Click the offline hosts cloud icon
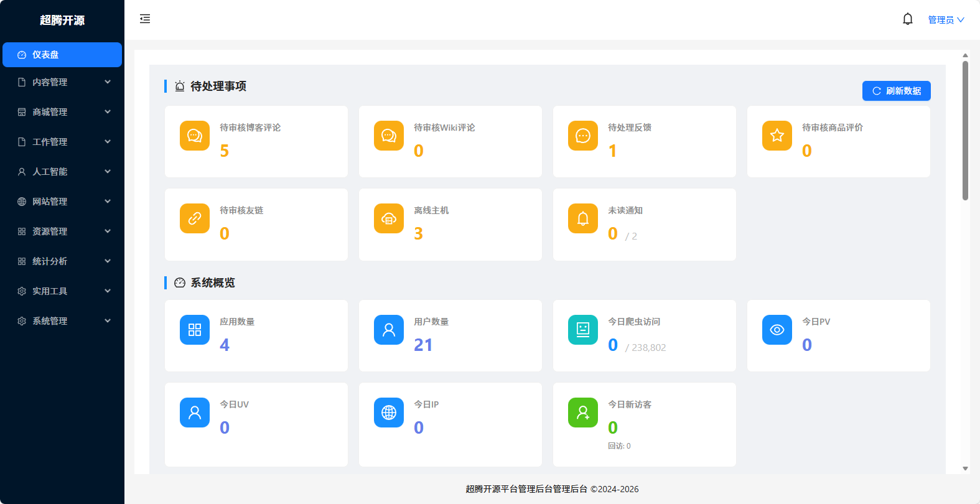The height and width of the screenshot is (504, 980). click(x=389, y=218)
